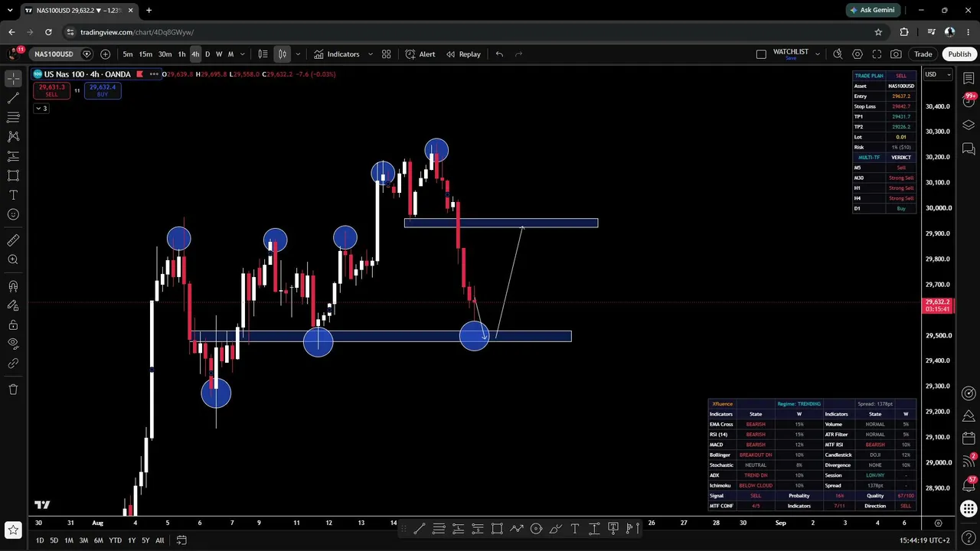Select brush tool in floating drawing toolbar

(556, 529)
